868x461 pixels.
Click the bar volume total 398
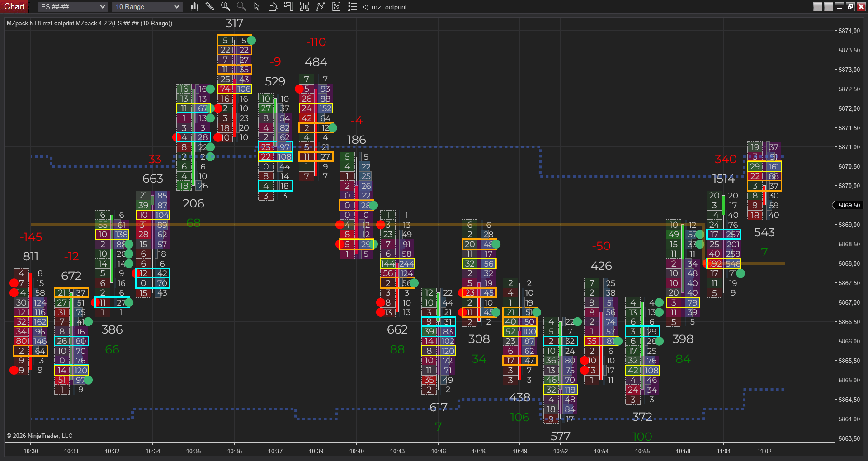tap(683, 339)
